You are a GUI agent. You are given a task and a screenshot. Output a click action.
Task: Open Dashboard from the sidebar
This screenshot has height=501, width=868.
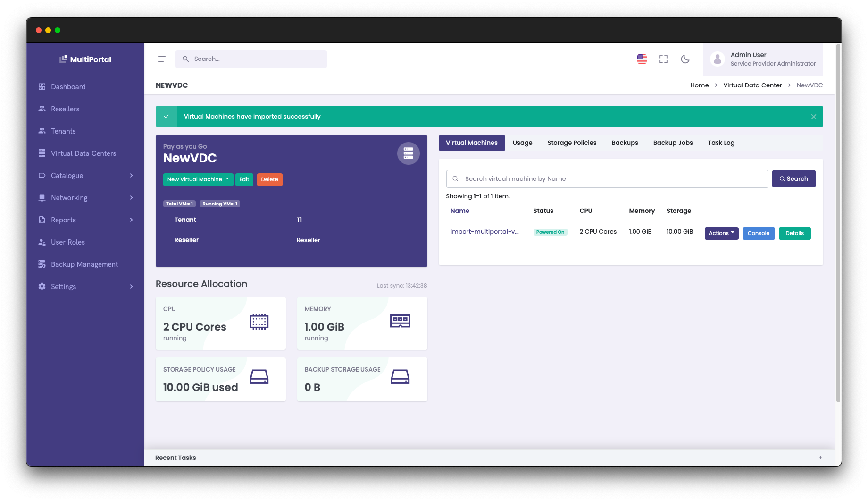click(x=68, y=87)
